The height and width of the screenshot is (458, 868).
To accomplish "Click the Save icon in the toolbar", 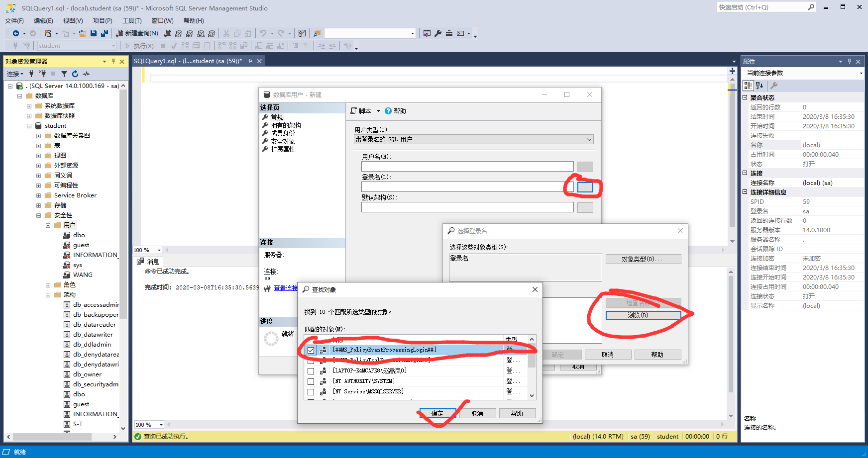I will [x=94, y=33].
